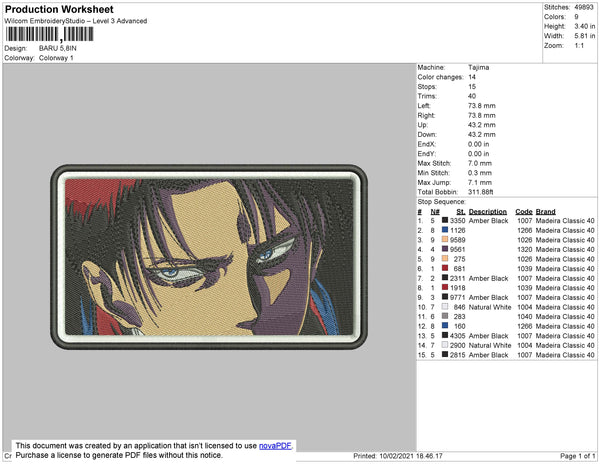Image resolution: width=600 pixels, height=464 pixels.
Task: Click the Colors value 9
Action: [x=576, y=17]
